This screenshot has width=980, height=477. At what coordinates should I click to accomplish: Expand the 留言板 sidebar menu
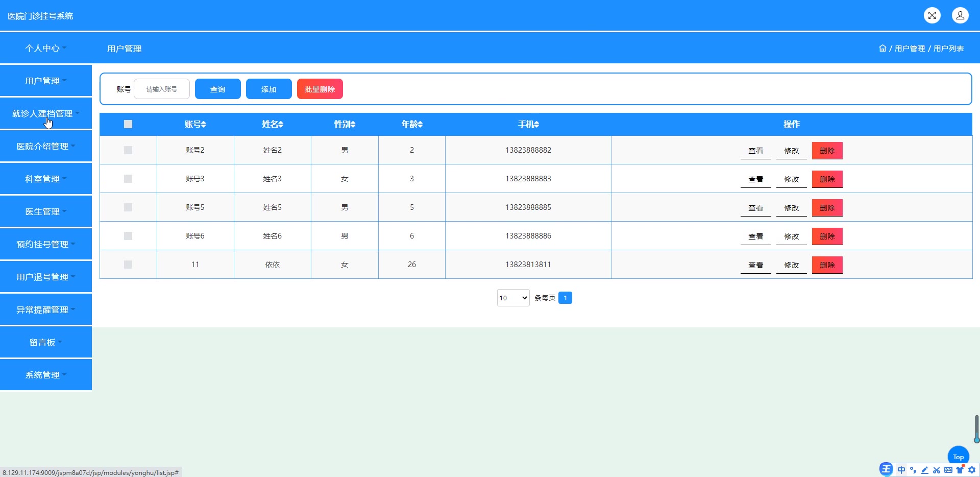click(x=46, y=342)
